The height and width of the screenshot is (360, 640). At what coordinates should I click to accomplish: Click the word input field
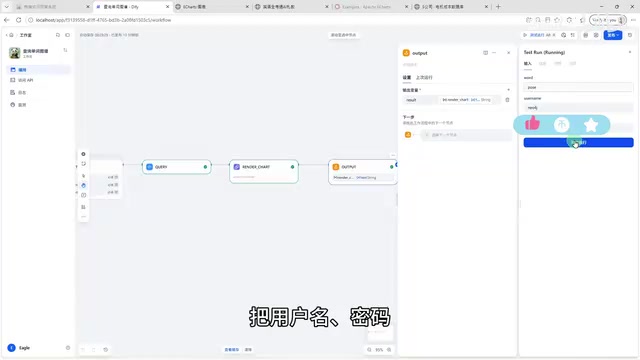(x=578, y=87)
